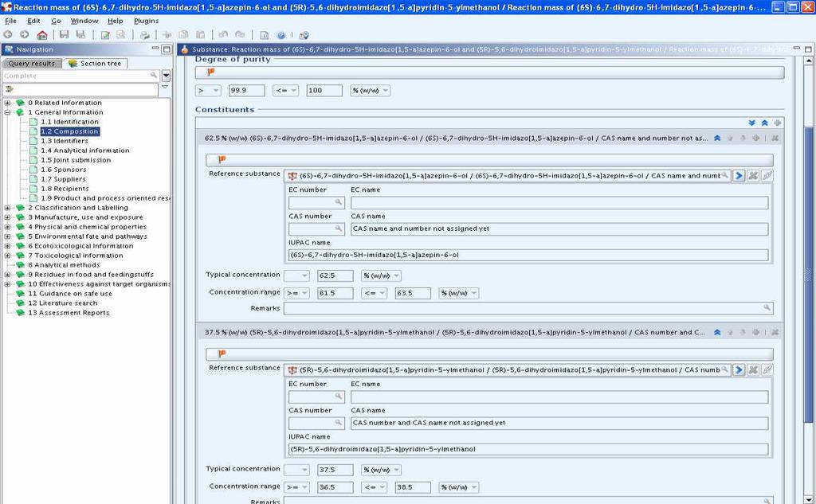816x504 pixels.
Task: Go forward with the toolbar forward arrow
Action: 24,35
